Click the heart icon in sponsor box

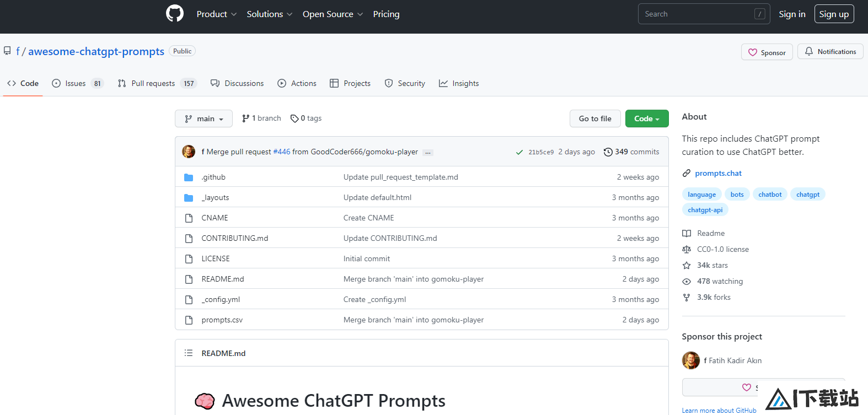coord(747,387)
